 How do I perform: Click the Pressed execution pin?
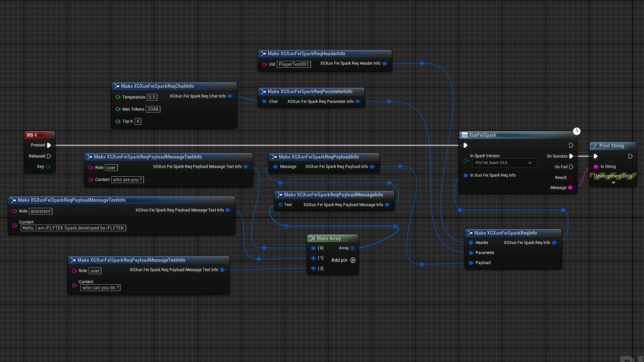pyautogui.click(x=49, y=145)
